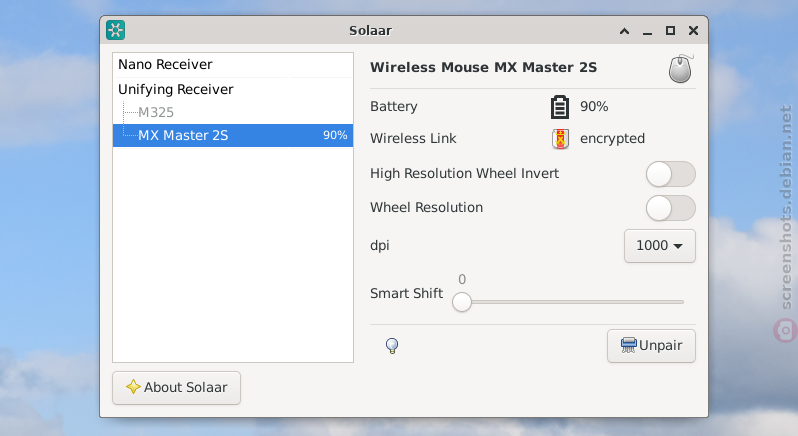Click the battery level icon

pos(560,107)
